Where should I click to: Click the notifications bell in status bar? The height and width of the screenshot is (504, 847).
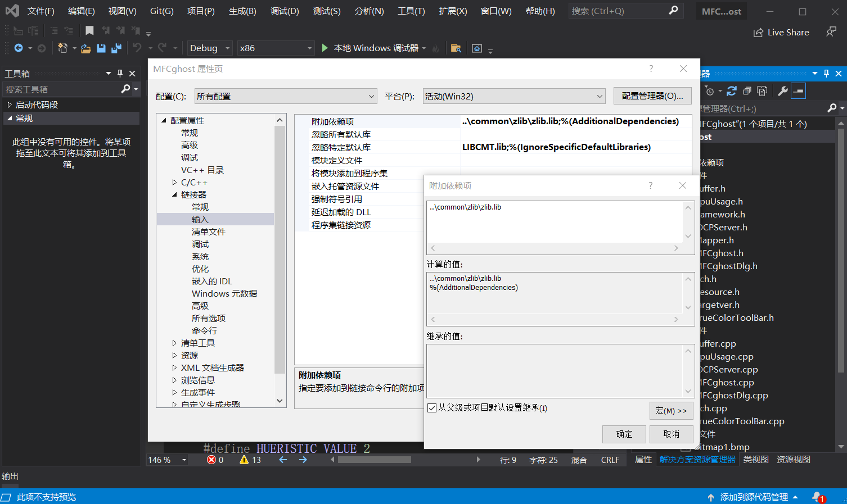point(818,497)
